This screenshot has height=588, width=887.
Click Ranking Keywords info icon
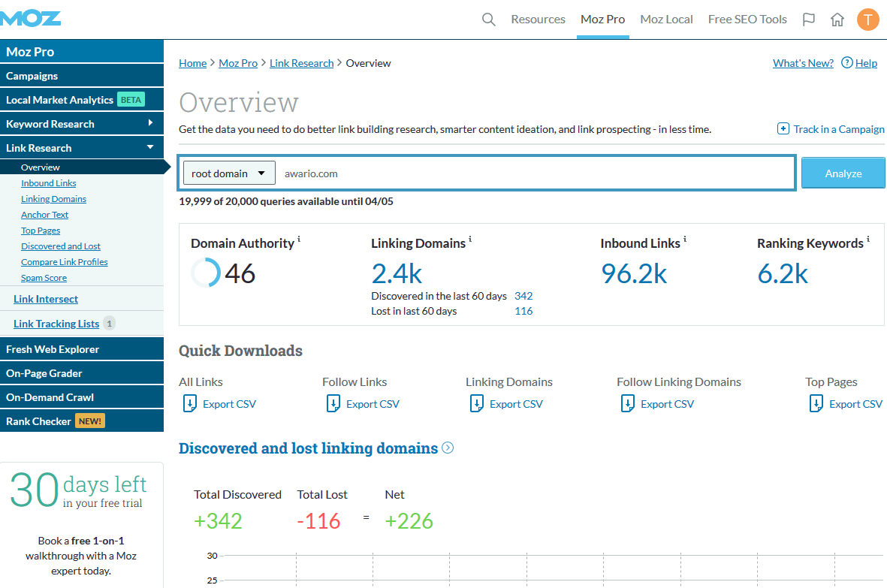coord(868,239)
